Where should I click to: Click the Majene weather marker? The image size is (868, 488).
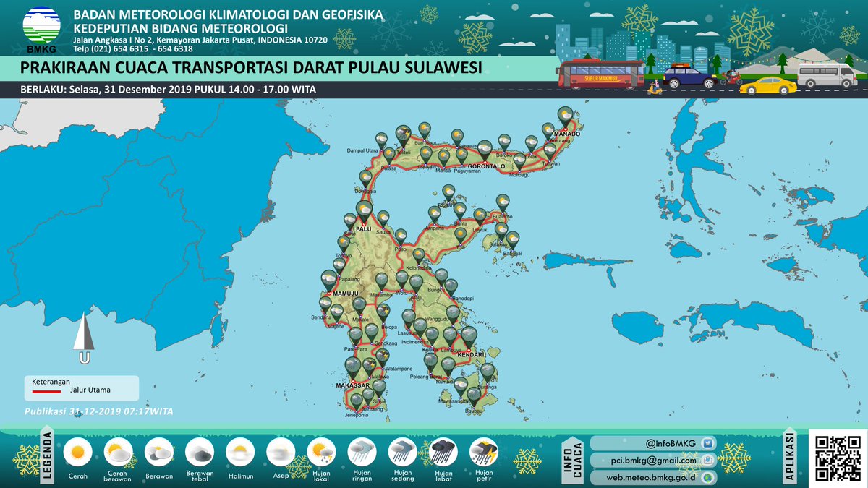coord(337,313)
